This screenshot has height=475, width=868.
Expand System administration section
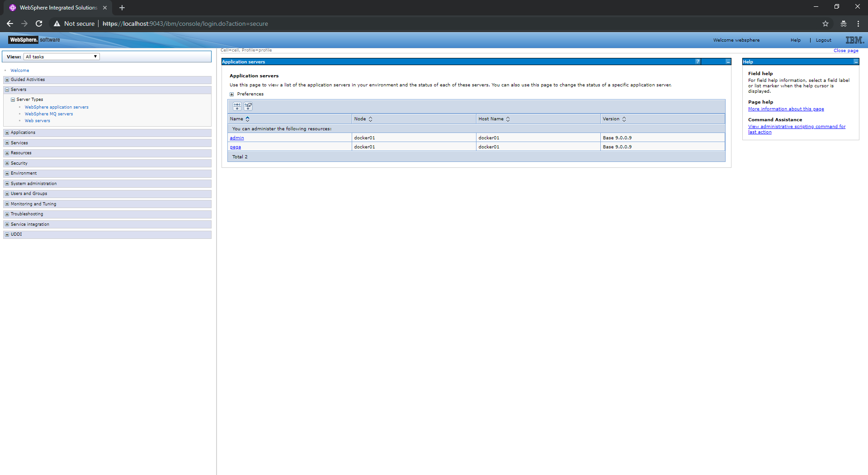point(7,184)
